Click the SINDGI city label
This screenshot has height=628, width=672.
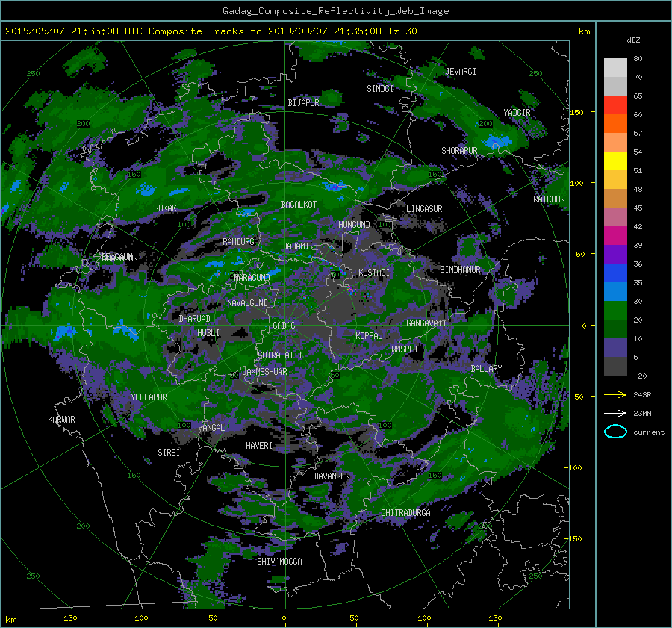(x=380, y=89)
